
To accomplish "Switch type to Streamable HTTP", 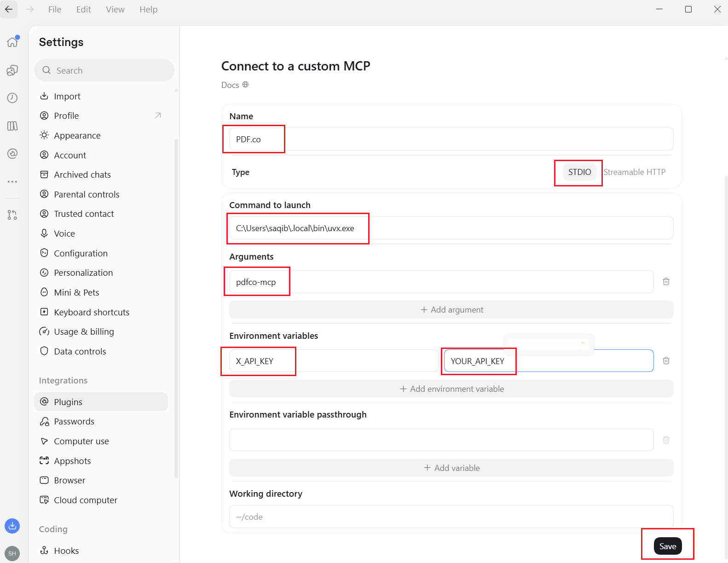I will [635, 172].
